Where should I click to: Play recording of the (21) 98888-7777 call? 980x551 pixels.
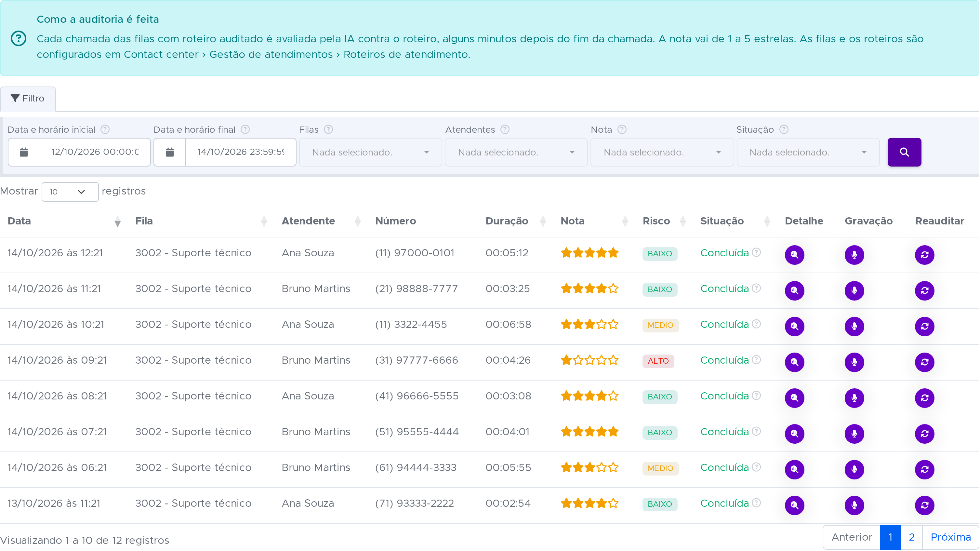coord(854,290)
